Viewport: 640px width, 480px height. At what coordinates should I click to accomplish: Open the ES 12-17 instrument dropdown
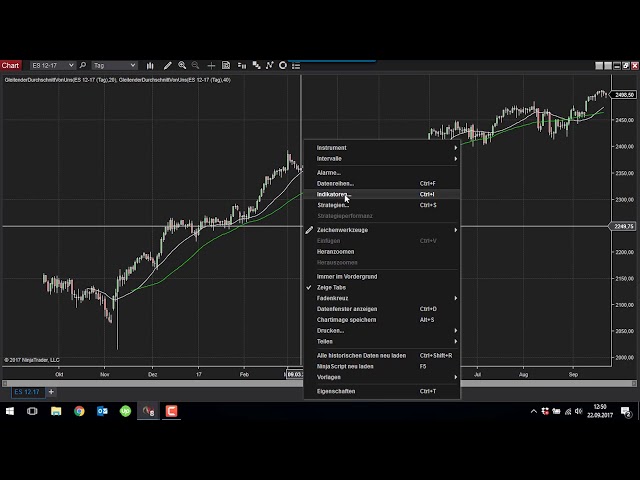click(52, 66)
